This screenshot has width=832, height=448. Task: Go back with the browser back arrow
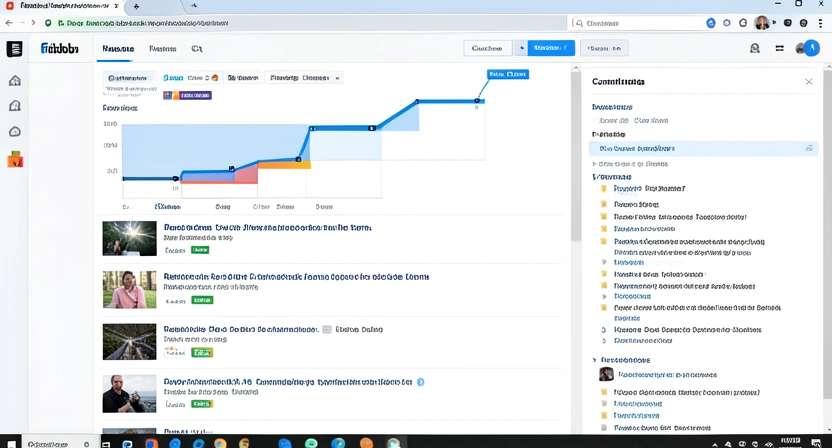(9, 23)
